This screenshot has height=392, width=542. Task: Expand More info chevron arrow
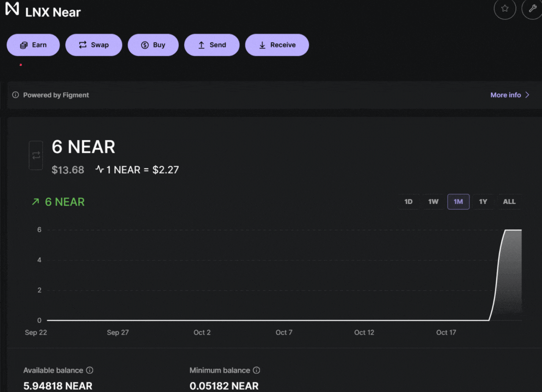[x=527, y=95]
